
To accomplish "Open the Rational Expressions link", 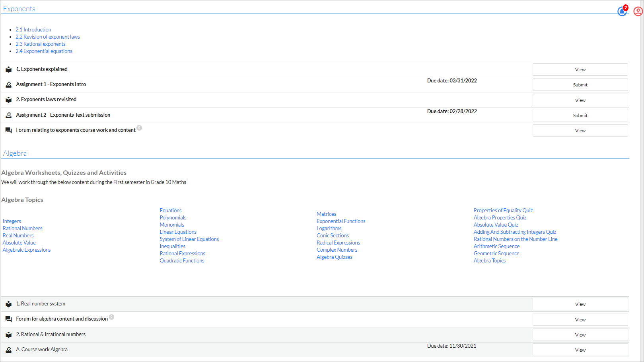I will click(183, 254).
